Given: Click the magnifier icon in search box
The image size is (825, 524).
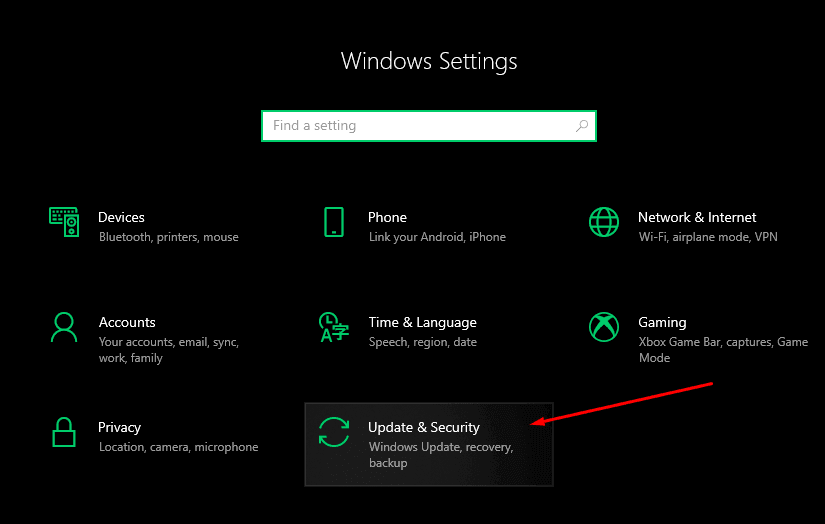Looking at the screenshot, I should [x=581, y=126].
